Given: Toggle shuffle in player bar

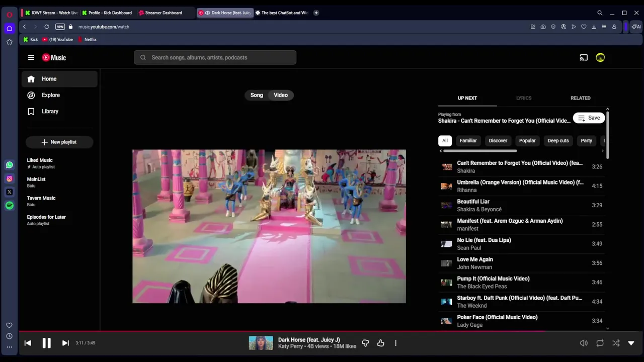Looking at the screenshot, I should 616,343.
